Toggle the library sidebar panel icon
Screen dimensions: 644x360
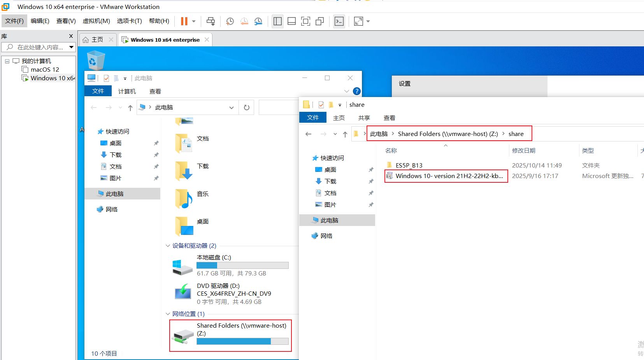[x=277, y=21]
